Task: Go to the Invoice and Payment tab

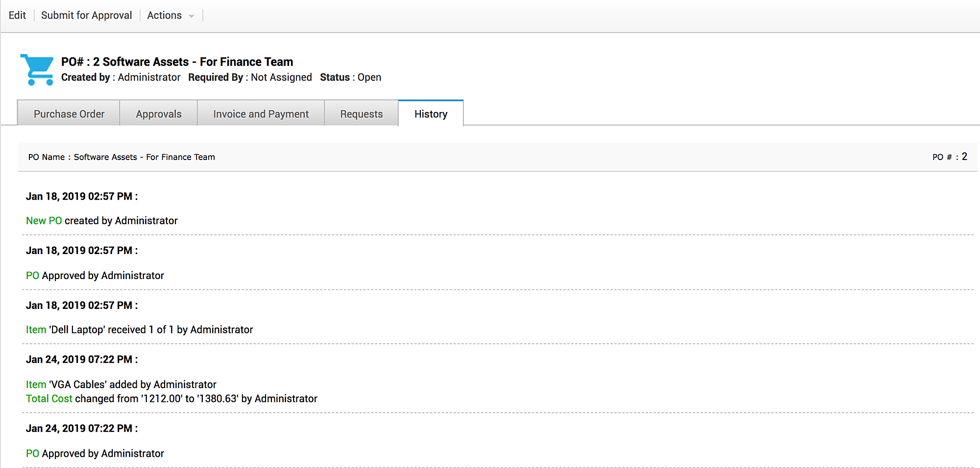Action: (x=261, y=114)
